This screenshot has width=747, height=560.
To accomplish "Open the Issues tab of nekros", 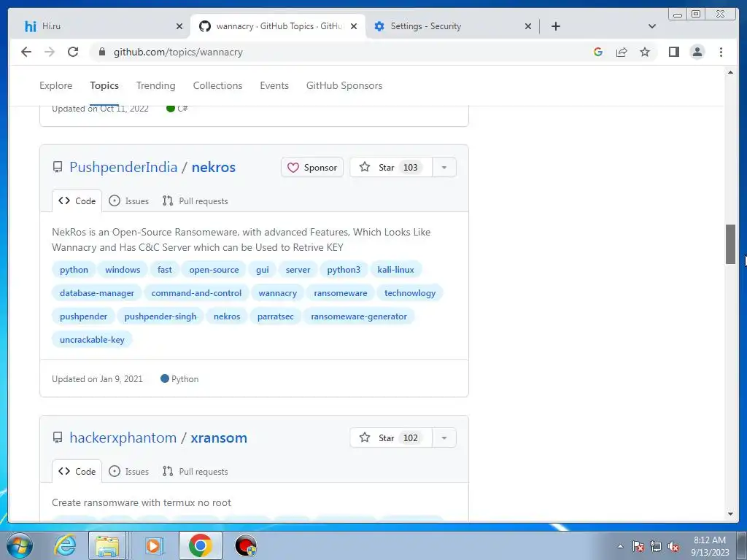I will click(128, 201).
